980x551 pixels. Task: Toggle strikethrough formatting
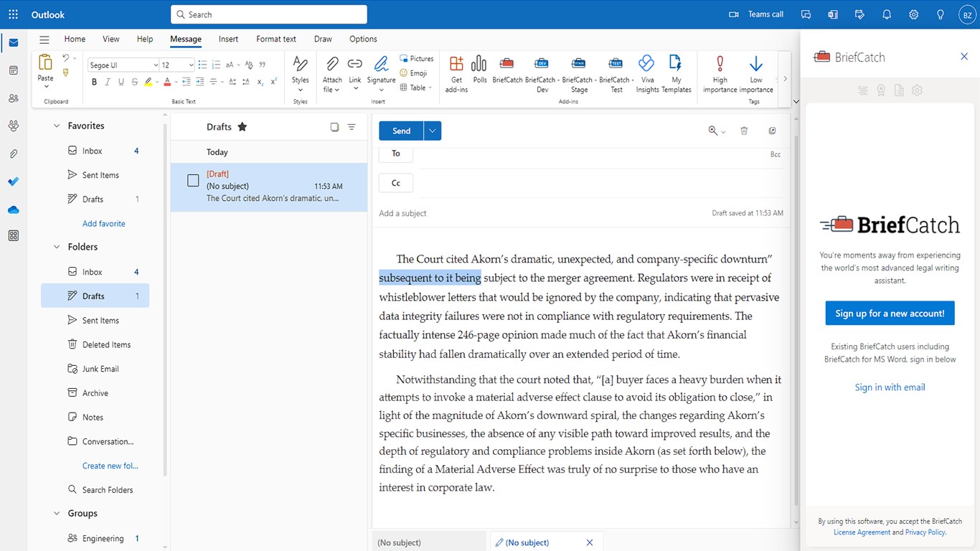(x=135, y=82)
